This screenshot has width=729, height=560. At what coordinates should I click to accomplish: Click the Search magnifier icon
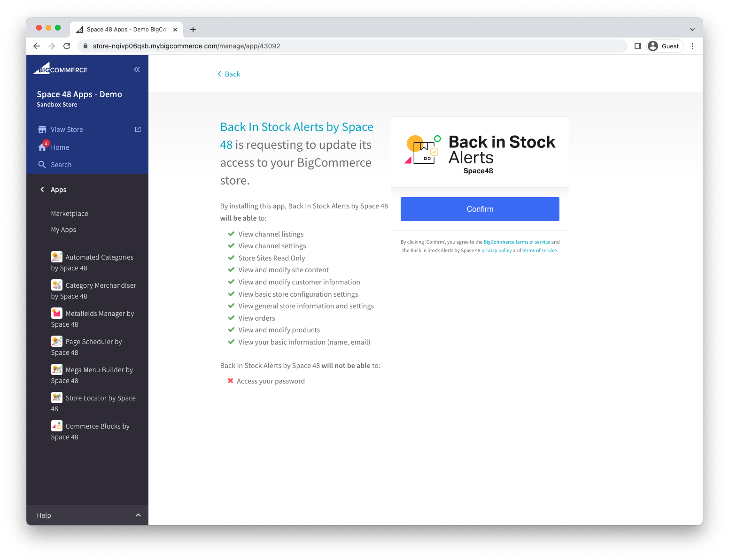[42, 165]
